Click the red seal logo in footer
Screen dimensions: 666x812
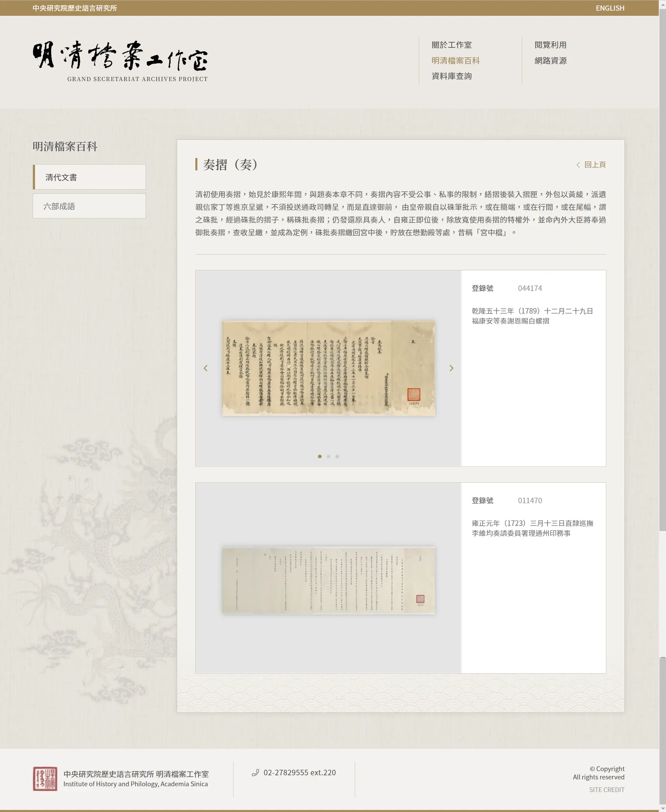pos(45,779)
